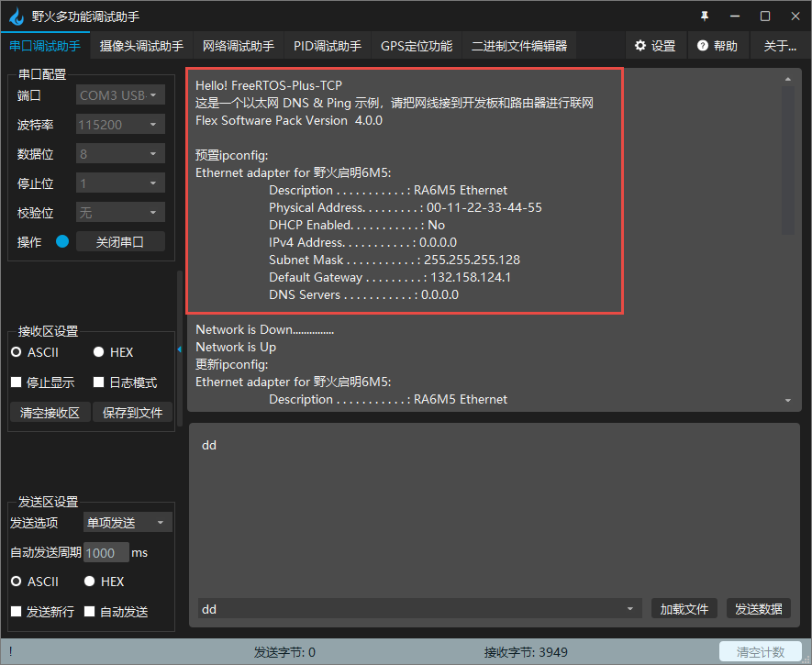
Task: Click the receive area scroll-down arrow
Action: click(x=787, y=400)
